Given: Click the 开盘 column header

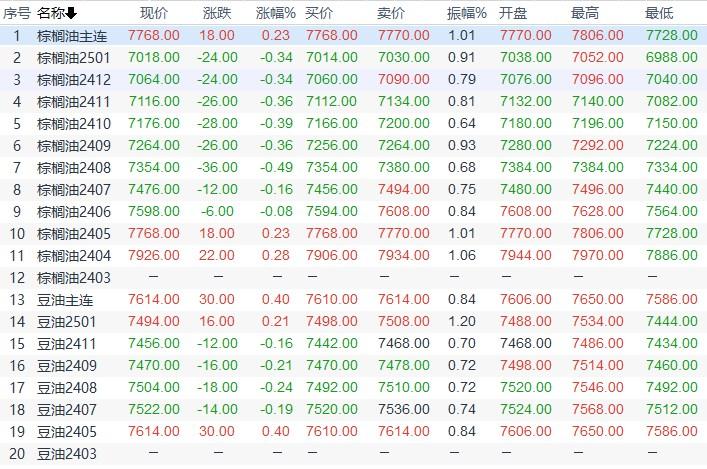Looking at the screenshot, I should pos(513,13).
